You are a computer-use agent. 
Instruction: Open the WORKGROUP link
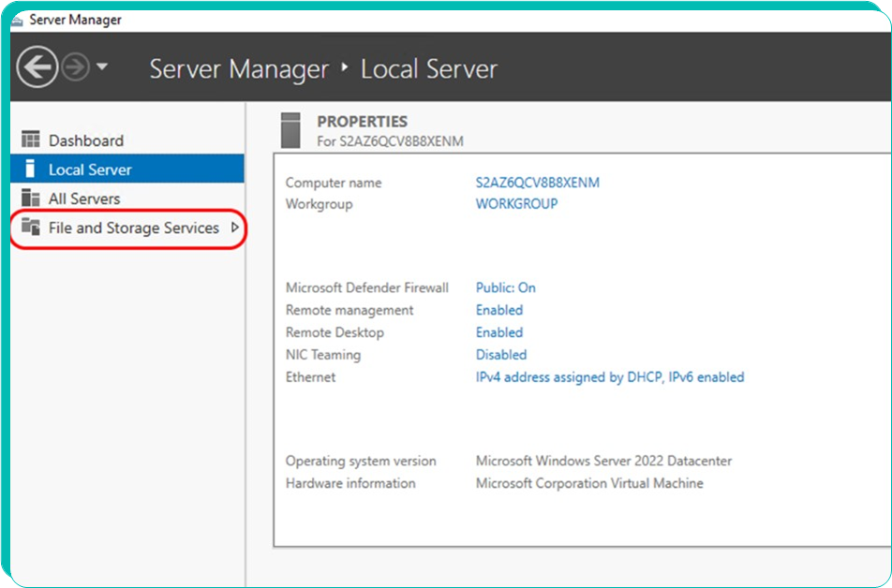(516, 203)
